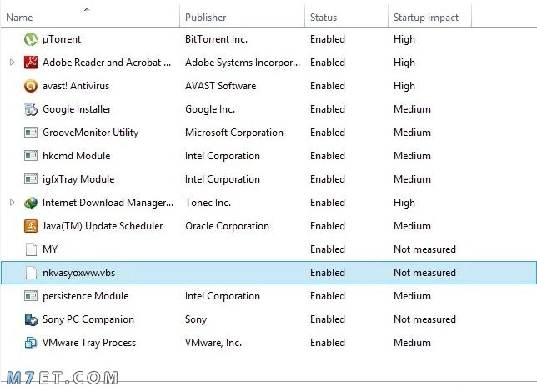Select the GrooveMonitor Utility icon

click(x=31, y=133)
